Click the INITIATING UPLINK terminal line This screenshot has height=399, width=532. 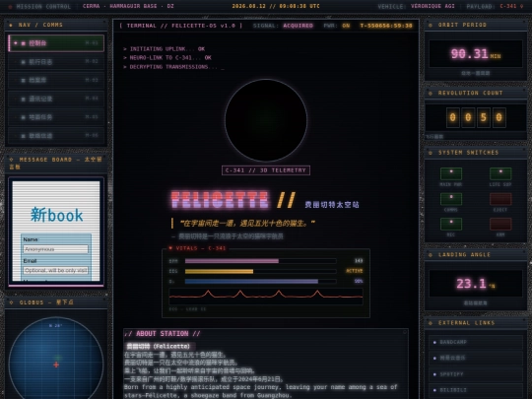165,49
